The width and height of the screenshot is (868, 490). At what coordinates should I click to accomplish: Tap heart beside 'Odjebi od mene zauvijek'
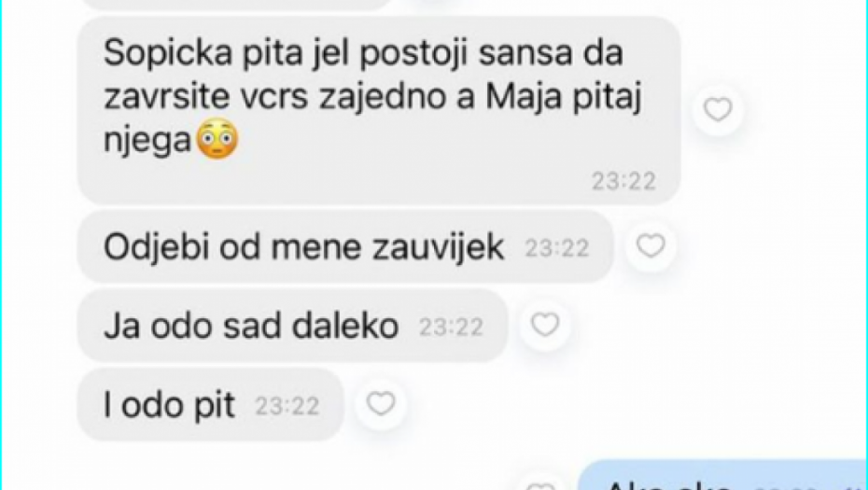[651, 245]
